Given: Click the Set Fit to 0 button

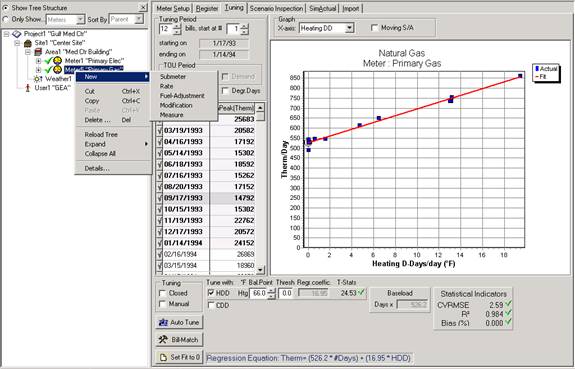Looking at the screenshot, I should [179, 357].
